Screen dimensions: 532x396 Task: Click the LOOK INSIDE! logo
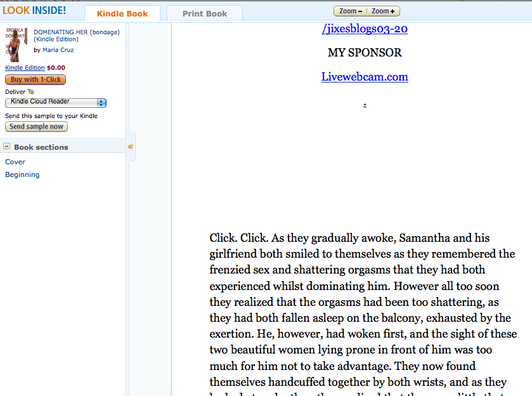point(34,11)
